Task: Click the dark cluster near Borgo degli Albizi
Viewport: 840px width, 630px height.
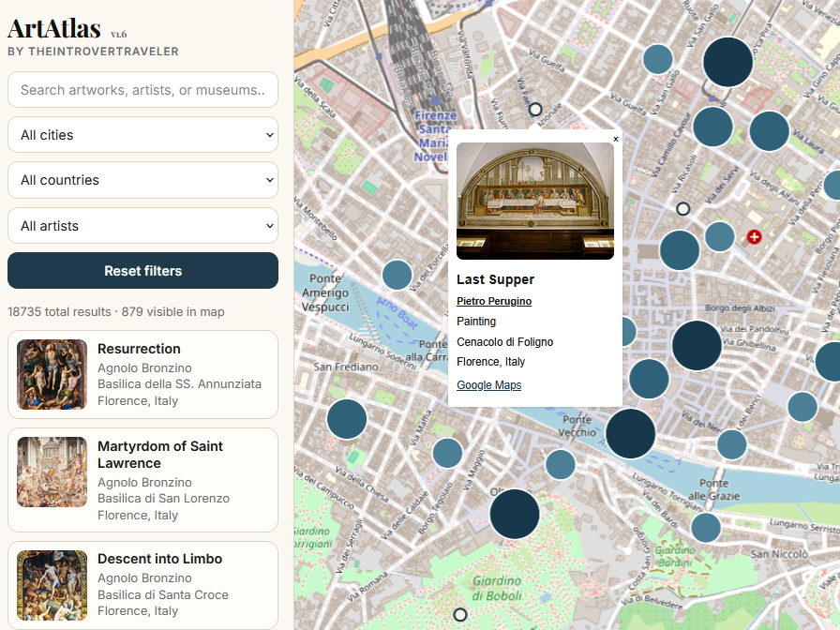Action: pyautogui.click(x=697, y=345)
